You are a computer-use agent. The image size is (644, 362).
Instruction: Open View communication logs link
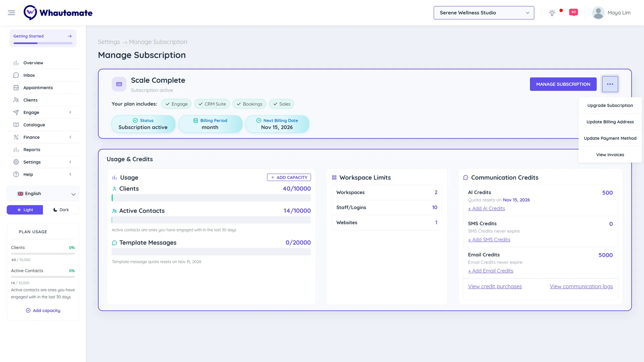581,287
